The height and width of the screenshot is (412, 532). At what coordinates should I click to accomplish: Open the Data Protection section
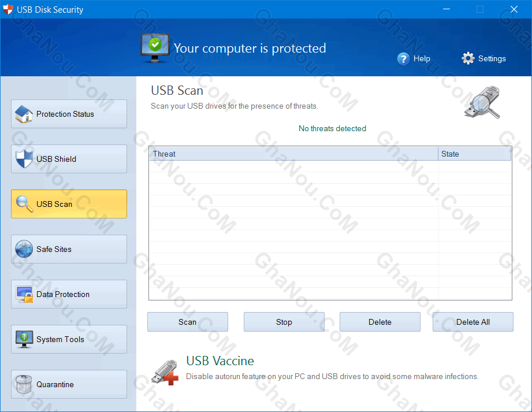[69, 294]
